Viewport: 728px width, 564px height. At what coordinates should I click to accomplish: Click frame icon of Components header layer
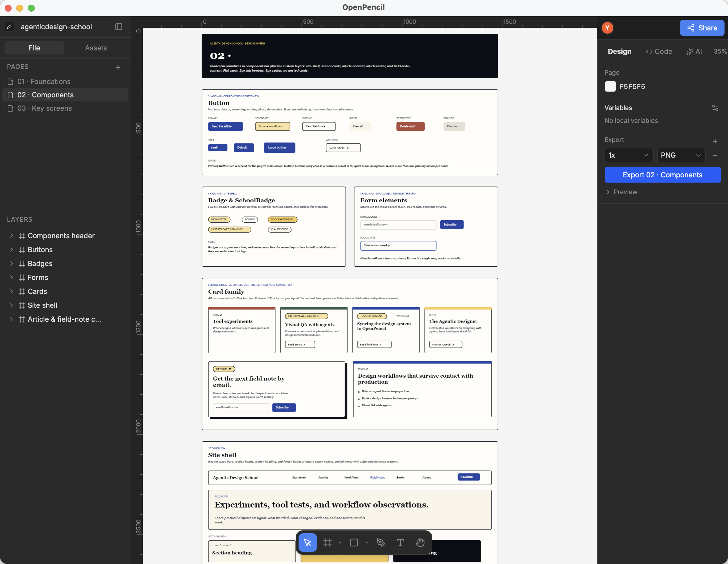[22, 236]
